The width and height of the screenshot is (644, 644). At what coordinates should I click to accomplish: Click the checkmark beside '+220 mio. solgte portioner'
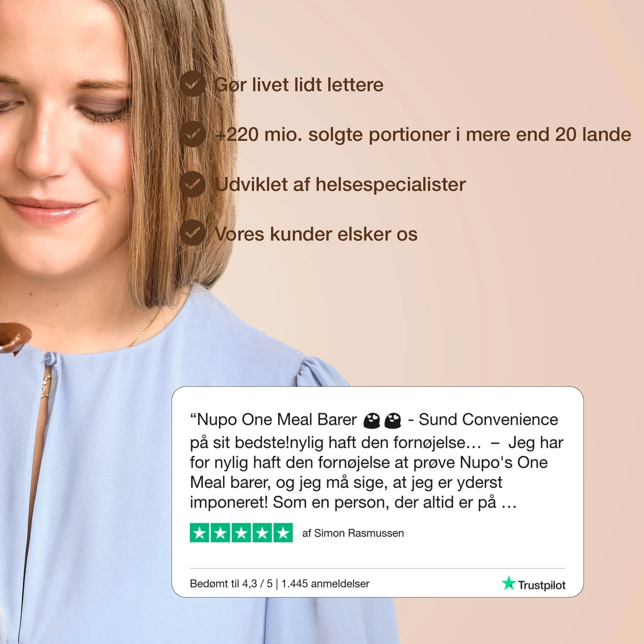(x=193, y=134)
